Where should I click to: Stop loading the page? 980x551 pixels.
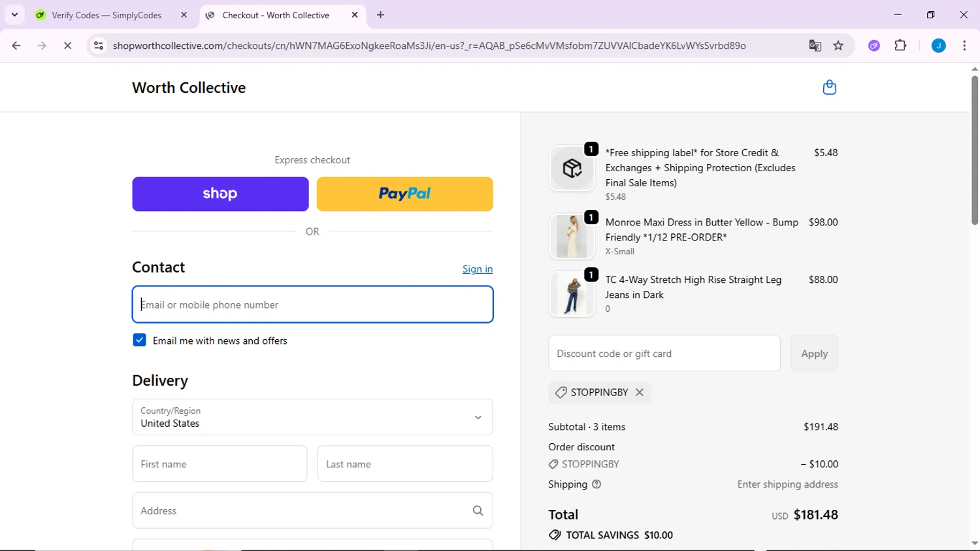tap(67, 46)
